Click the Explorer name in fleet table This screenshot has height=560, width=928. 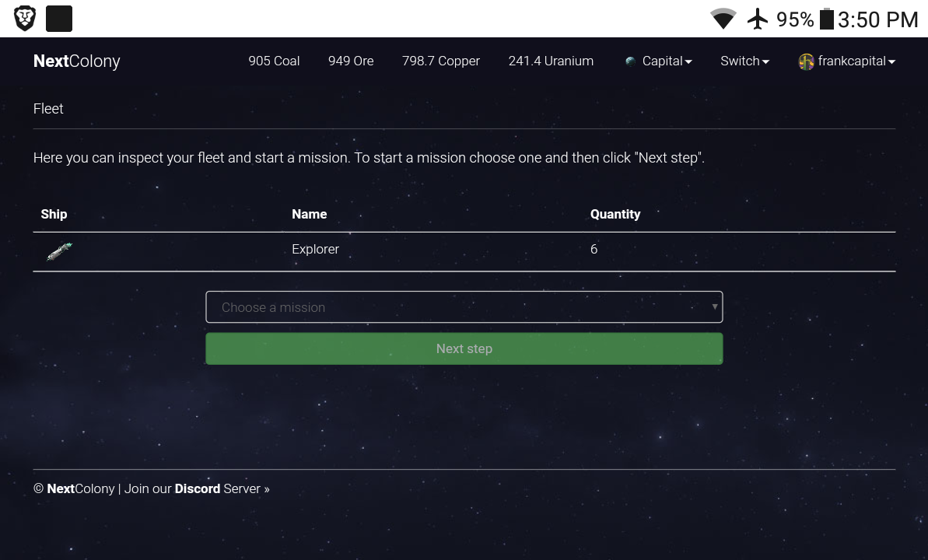(x=315, y=249)
